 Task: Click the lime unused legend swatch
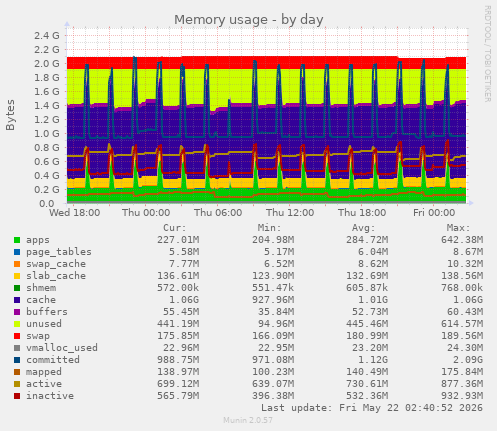coord(17,324)
